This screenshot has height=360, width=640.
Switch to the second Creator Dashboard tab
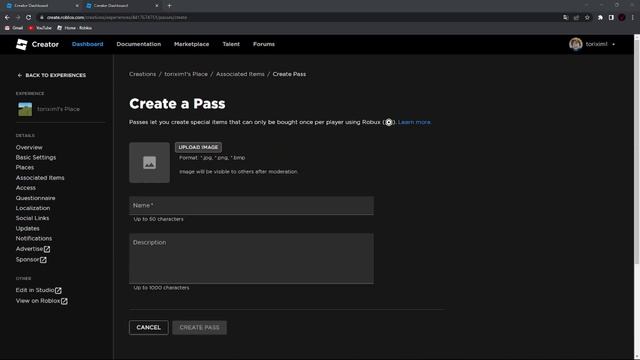click(x=122, y=6)
